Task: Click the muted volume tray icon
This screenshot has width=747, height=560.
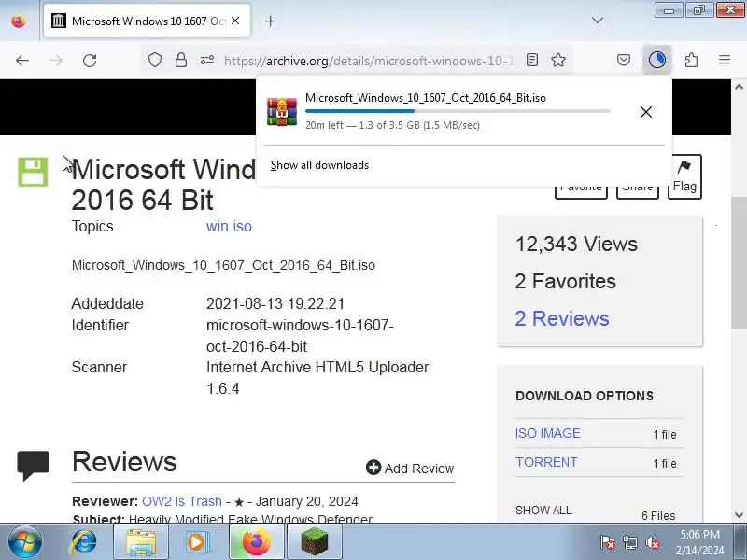Action: click(x=652, y=542)
